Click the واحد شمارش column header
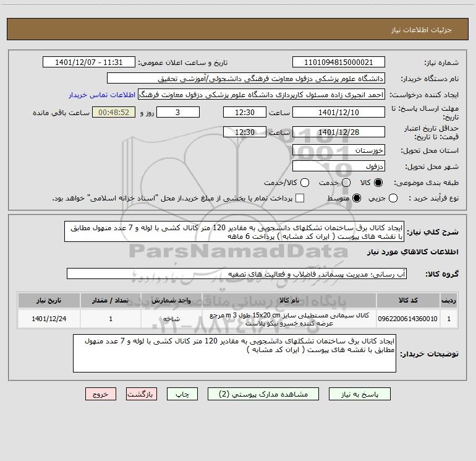 click(x=171, y=300)
